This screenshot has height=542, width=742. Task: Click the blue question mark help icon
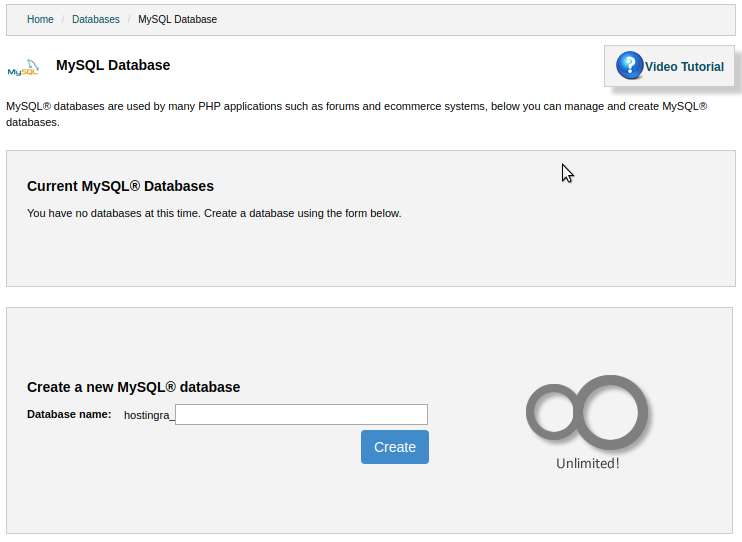[629, 65]
